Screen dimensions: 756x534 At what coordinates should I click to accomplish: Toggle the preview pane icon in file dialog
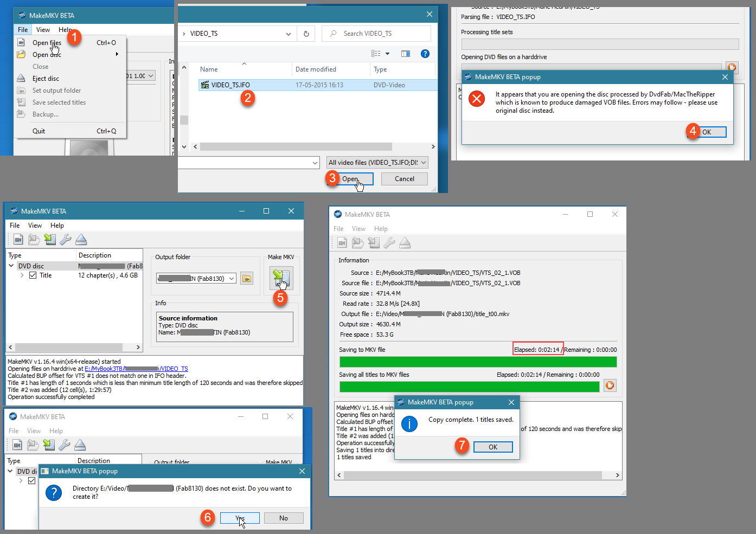pyautogui.click(x=406, y=54)
